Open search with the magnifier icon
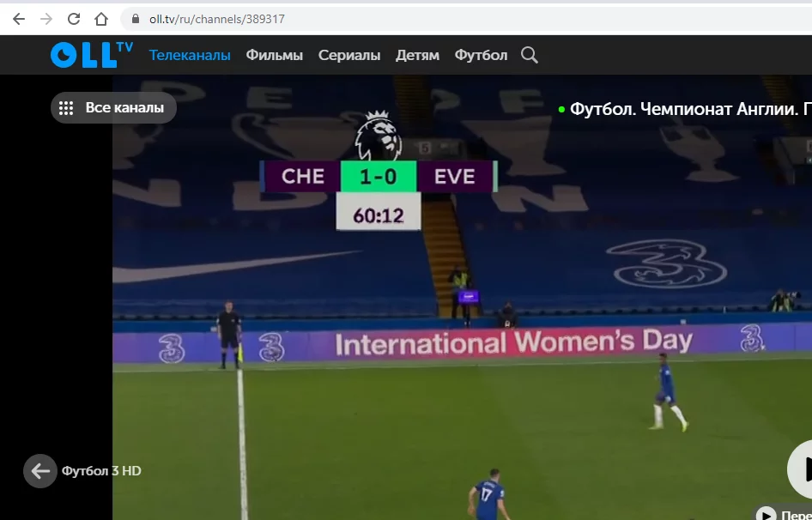The image size is (812, 520). click(x=530, y=55)
